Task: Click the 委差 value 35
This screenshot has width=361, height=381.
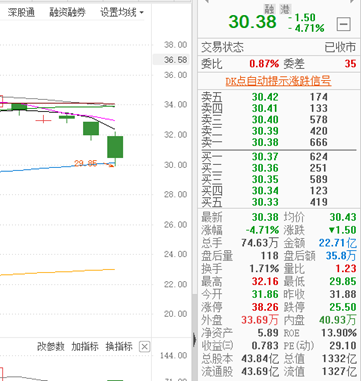Action: [350, 63]
